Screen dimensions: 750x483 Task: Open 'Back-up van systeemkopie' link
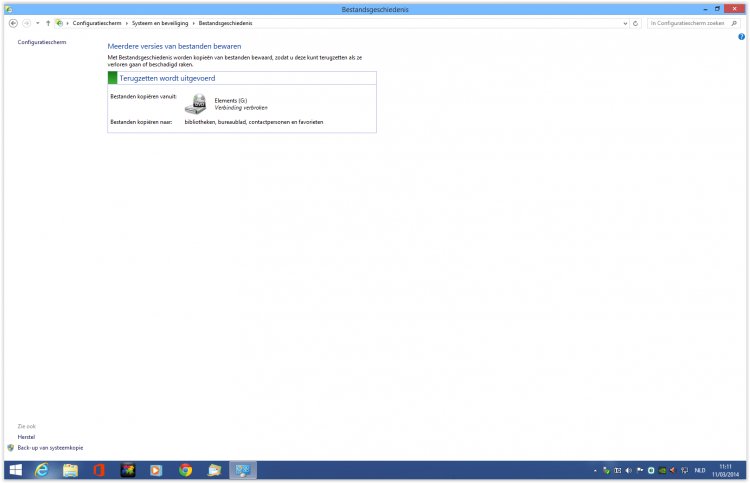coord(50,448)
